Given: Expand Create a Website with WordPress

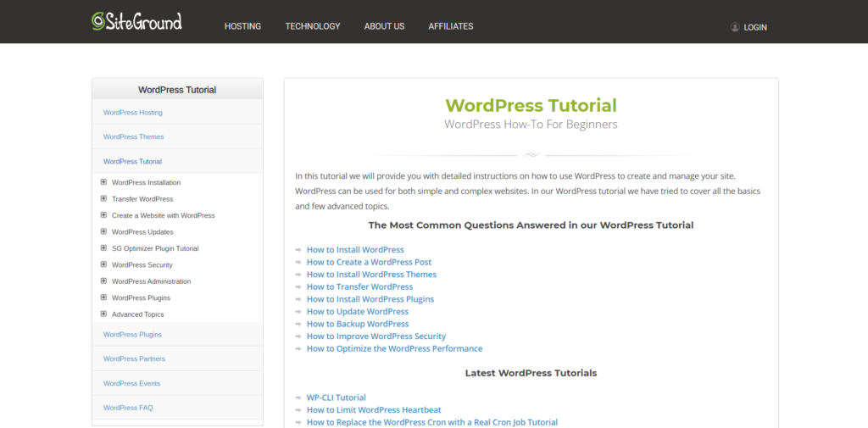Looking at the screenshot, I should (x=103, y=214).
